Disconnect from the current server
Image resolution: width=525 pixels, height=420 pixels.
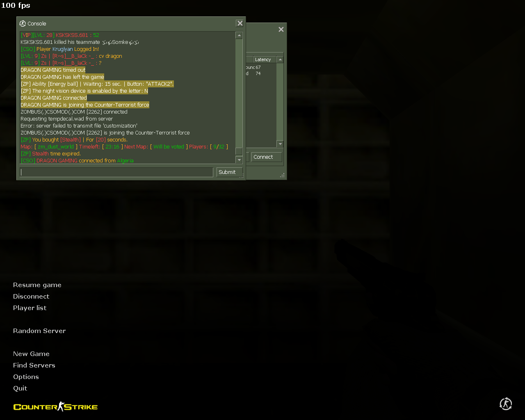(31, 297)
